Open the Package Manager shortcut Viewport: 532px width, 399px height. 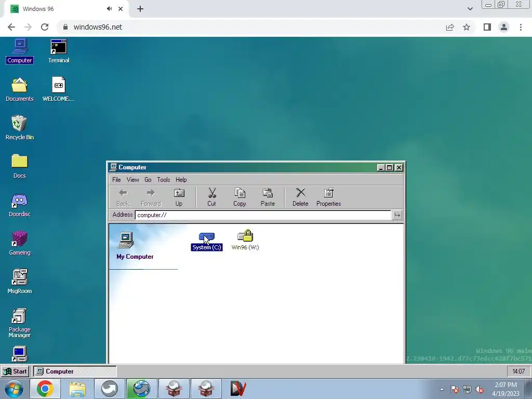[20, 323]
